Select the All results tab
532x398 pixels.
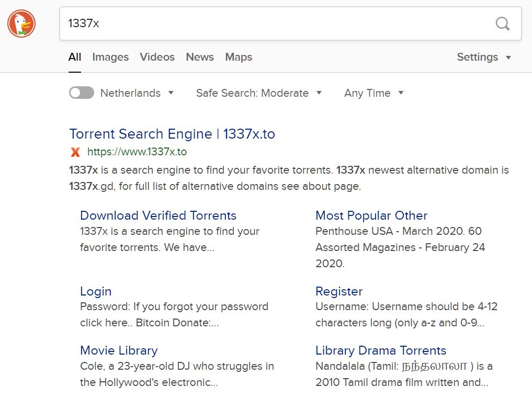click(75, 57)
